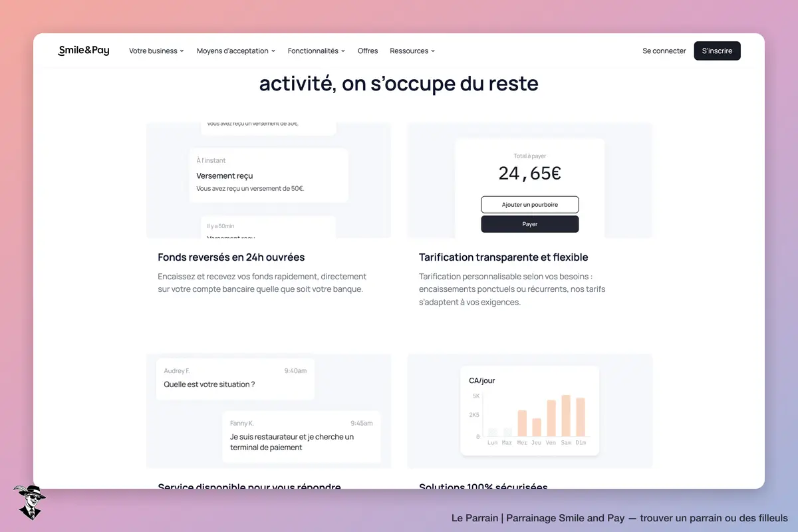Go to the Offres page
Viewport: 798px width, 532px height.
pyautogui.click(x=368, y=51)
